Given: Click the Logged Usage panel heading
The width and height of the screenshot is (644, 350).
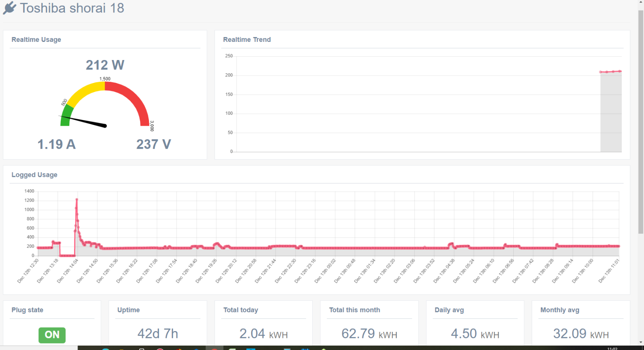Looking at the screenshot, I should pos(34,175).
